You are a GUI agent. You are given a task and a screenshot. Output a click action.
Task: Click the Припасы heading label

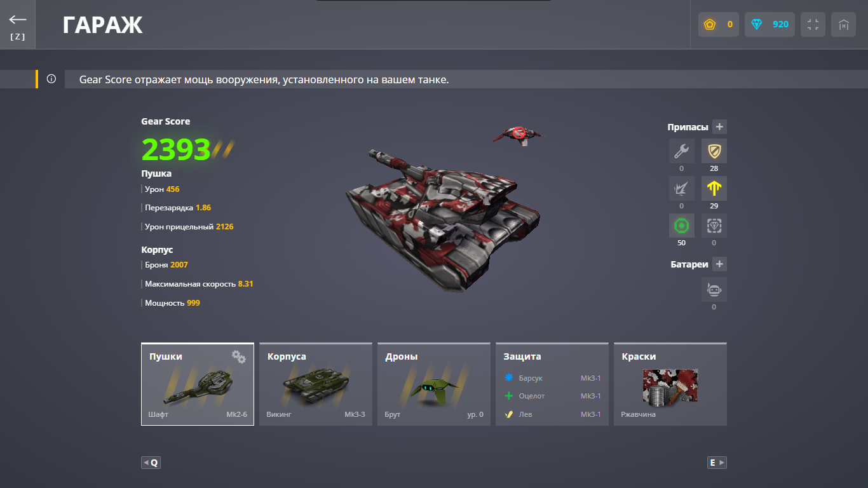pyautogui.click(x=688, y=127)
